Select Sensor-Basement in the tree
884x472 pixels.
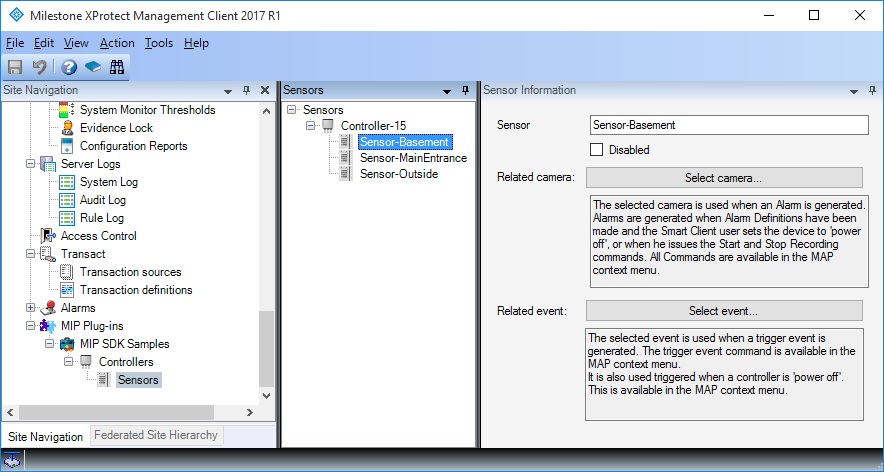point(405,142)
